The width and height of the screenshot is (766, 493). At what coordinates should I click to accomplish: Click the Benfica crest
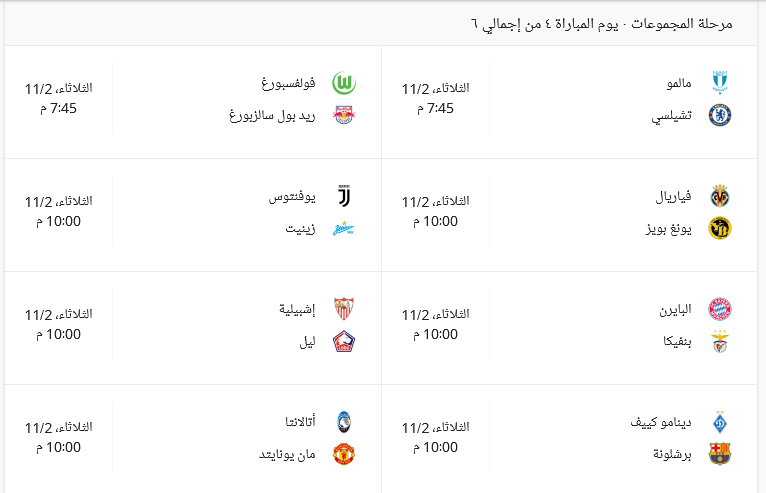point(720,341)
